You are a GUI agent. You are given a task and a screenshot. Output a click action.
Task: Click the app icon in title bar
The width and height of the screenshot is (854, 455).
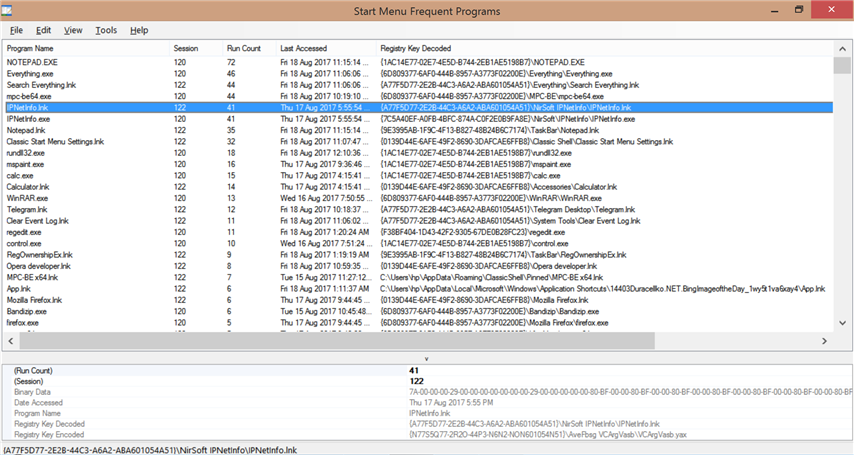(11, 10)
